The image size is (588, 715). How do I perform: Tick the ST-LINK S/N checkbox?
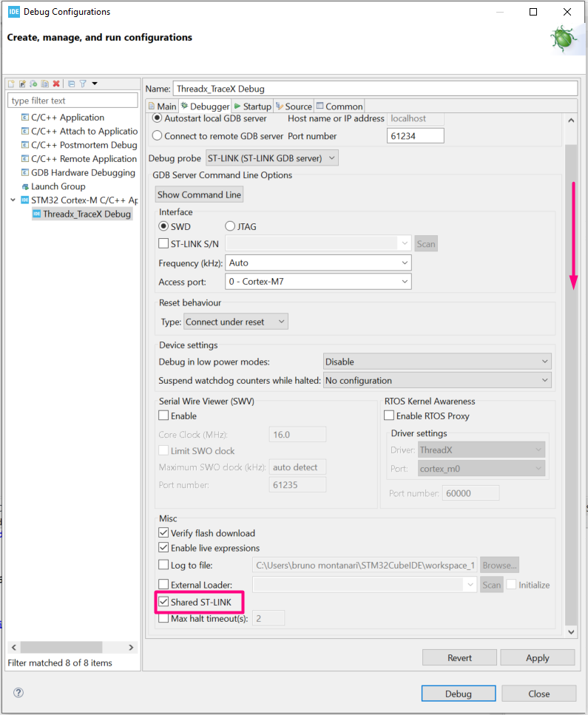tap(163, 243)
